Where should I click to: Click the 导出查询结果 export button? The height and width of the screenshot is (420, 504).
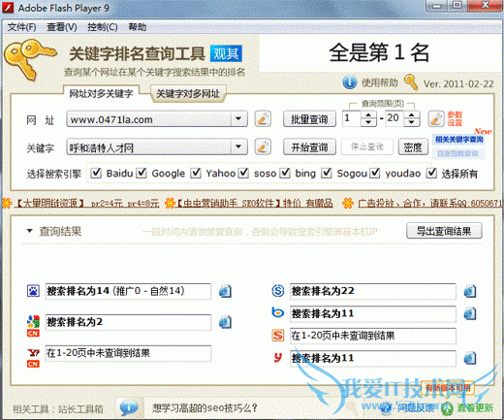(444, 231)
